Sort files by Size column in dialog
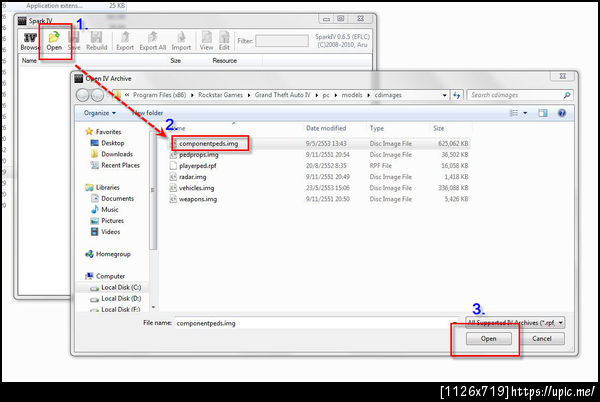 (x=439, y=128)
